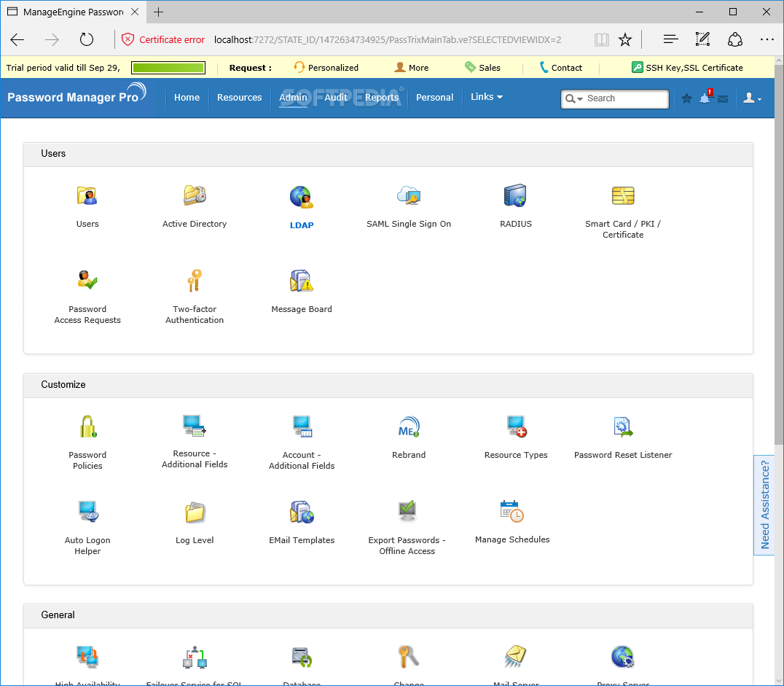Open the browser More actions menu

click(767, 39)
